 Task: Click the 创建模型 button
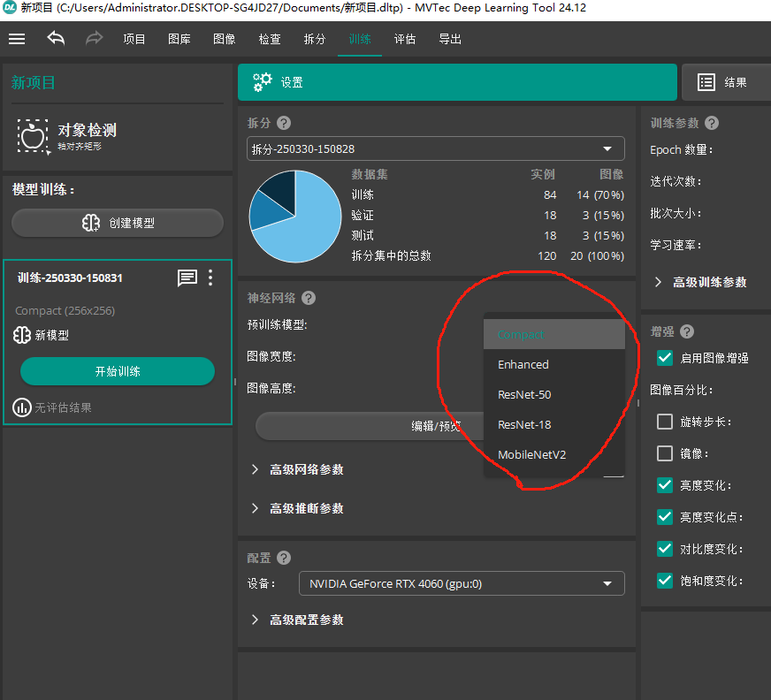point(118,223)
